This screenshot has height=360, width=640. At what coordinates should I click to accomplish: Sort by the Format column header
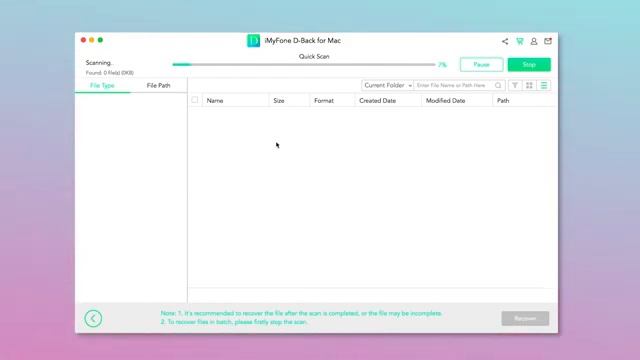324,100
